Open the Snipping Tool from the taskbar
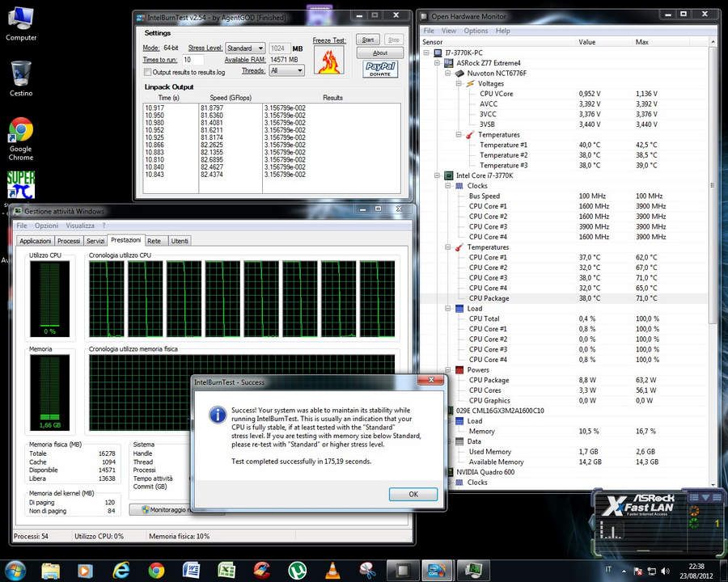 [x=367, y=571]
